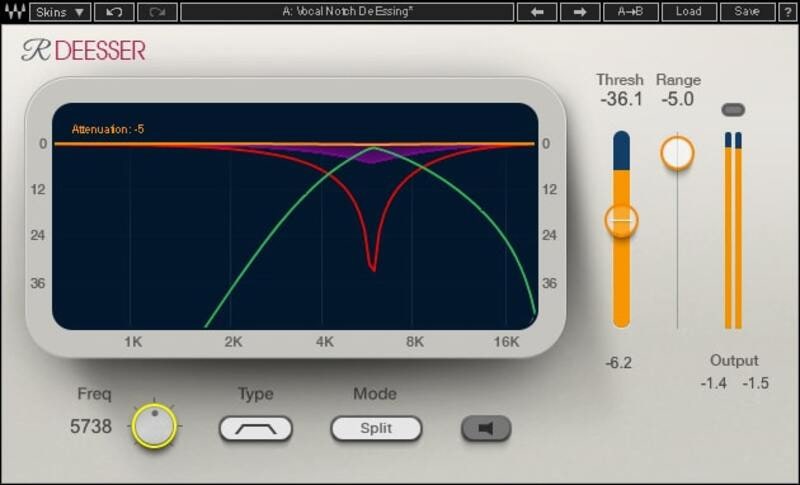The image size is (800, 485).
Task: Toggle the Split mode button
Action: click(x=376, y=429)
